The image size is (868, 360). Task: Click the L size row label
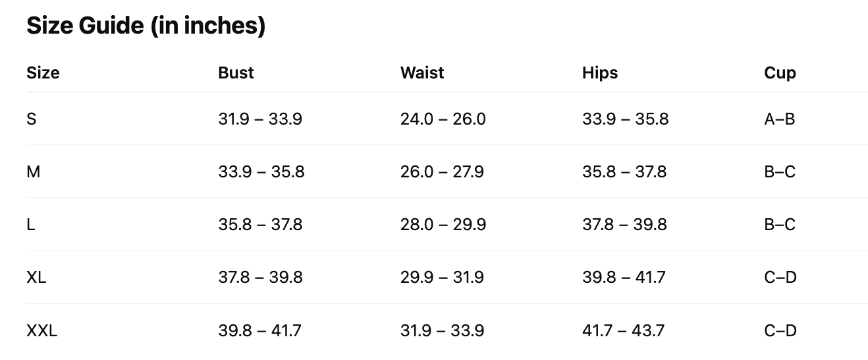pyautogui.click(x=31, y=225)
